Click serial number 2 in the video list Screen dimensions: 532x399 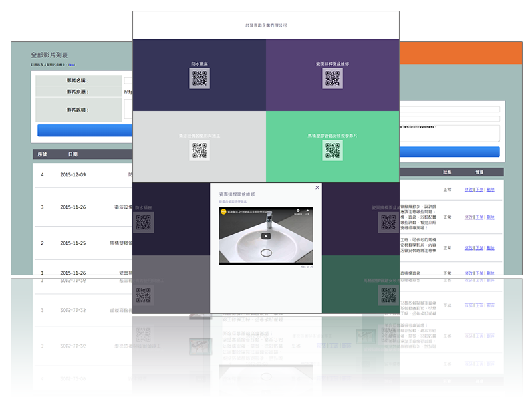click(x=42, y=243)
